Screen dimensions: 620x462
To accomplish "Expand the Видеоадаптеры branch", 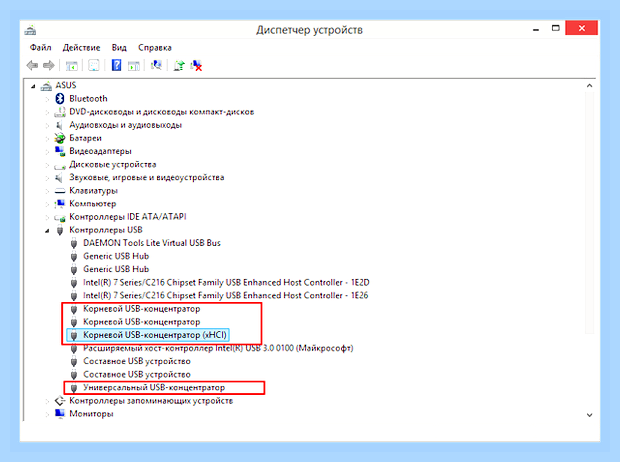I will point(47,151).
